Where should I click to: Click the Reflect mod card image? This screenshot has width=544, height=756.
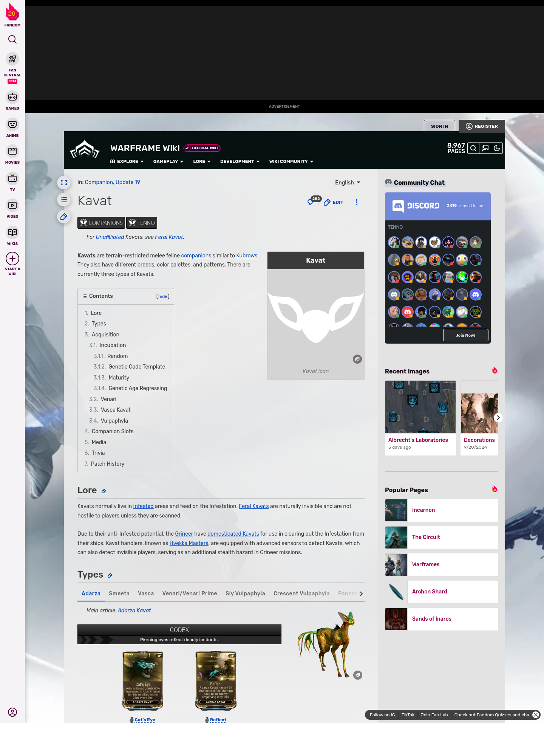(x=216, y=681)
